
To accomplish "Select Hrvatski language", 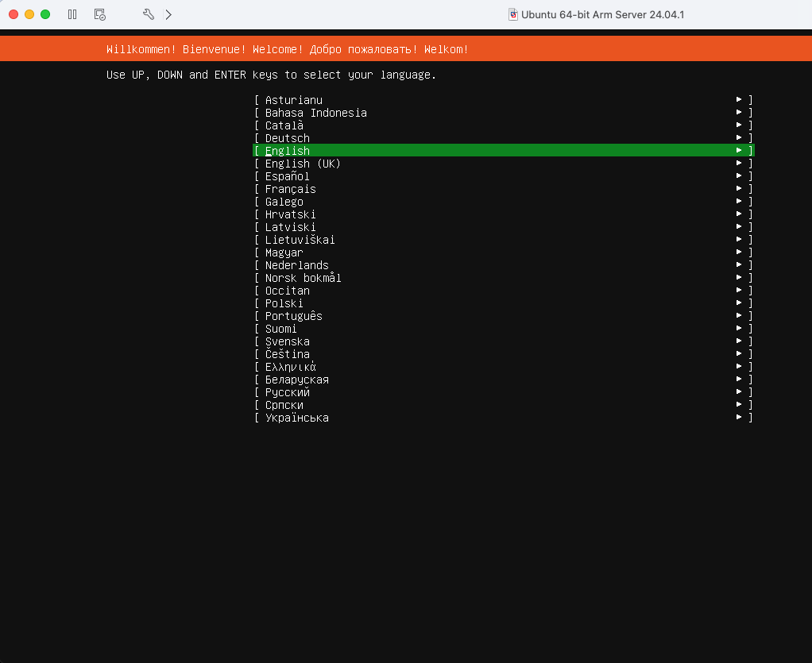I will [x=504, y=214].
